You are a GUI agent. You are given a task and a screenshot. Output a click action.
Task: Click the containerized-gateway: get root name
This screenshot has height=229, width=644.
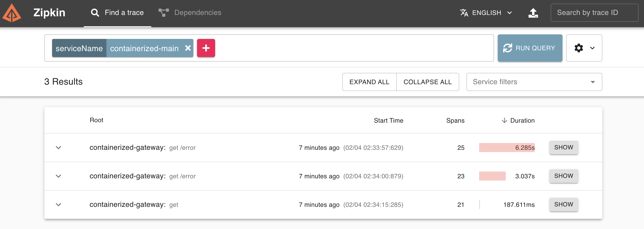pyautogui.click(x=134, y=205)
